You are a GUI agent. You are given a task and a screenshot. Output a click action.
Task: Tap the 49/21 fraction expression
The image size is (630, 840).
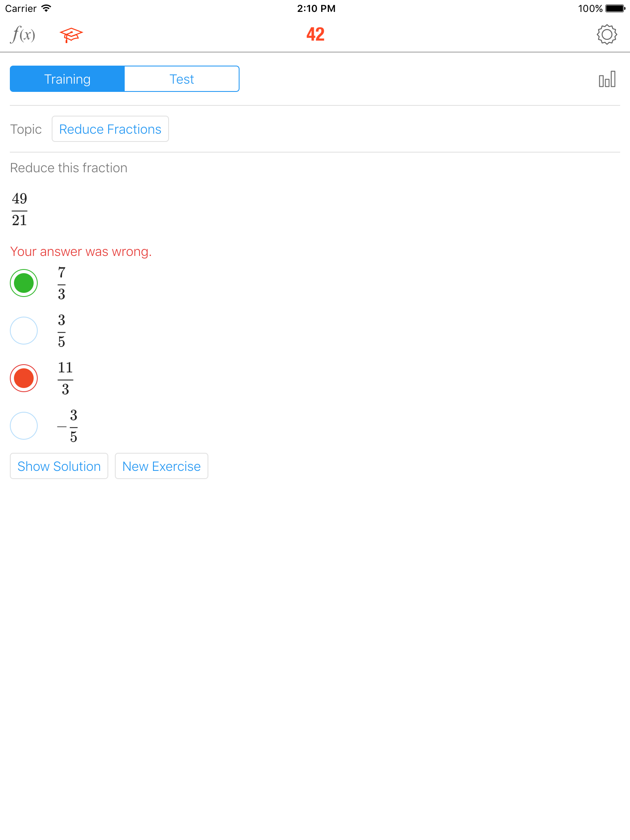click(x=19, y=209)
